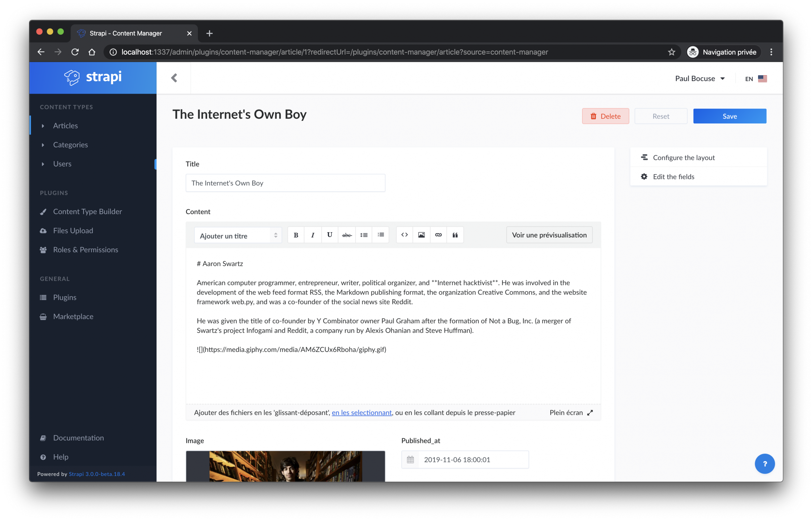The height and width of the screenshot is (521, 812).
Task: Expand the Articles content type
Action: [x=44, y=125]
